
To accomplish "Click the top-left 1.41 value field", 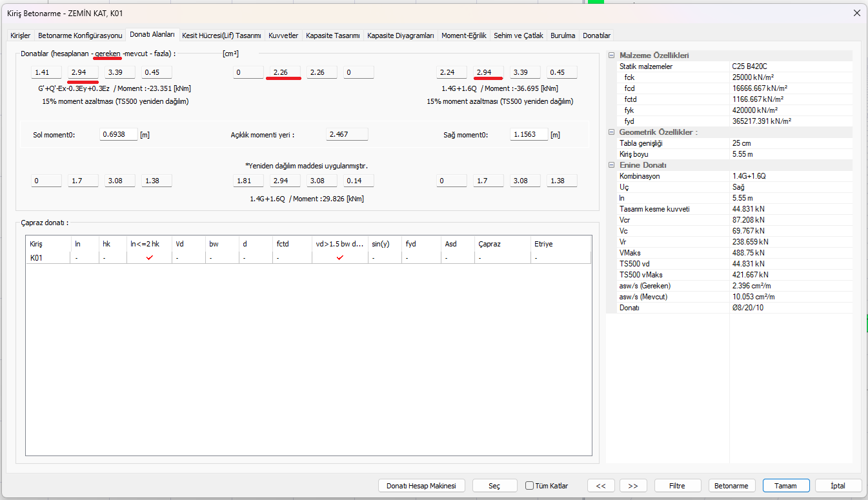I will (46, 72).
